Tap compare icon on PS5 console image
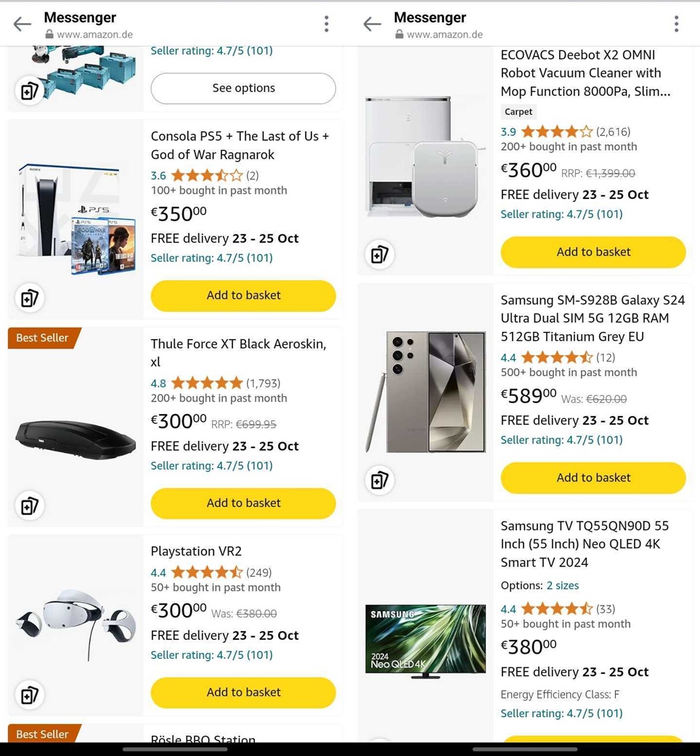Screen dimensions: 700x756 [x=30, y=298]
